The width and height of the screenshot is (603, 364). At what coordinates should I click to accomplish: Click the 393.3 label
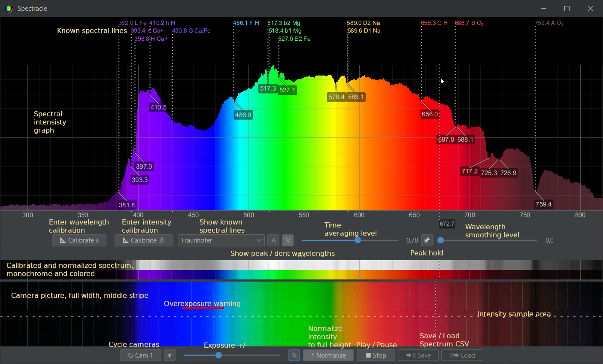coord(139,180)
